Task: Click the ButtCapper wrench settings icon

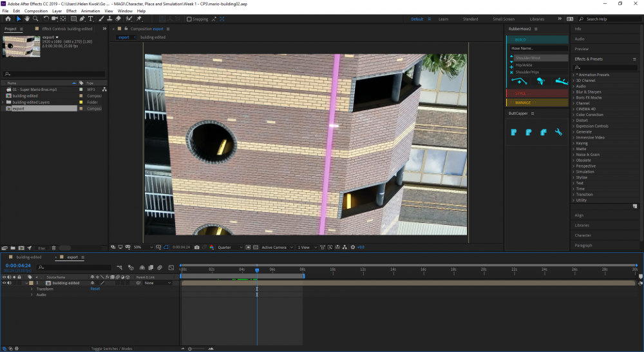Action: [558, 133]
